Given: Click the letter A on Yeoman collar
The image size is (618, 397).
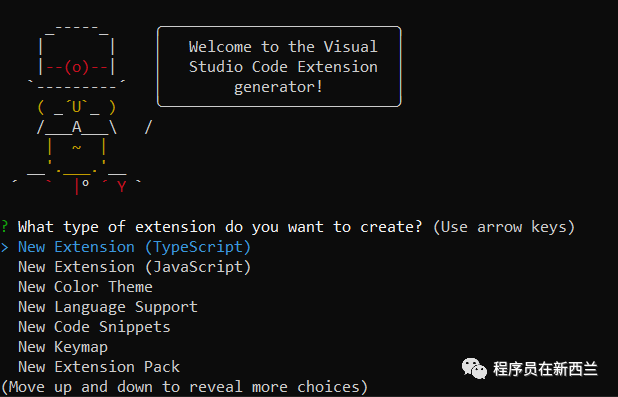Looking at the screenshot, I should [x=76, y=127].
